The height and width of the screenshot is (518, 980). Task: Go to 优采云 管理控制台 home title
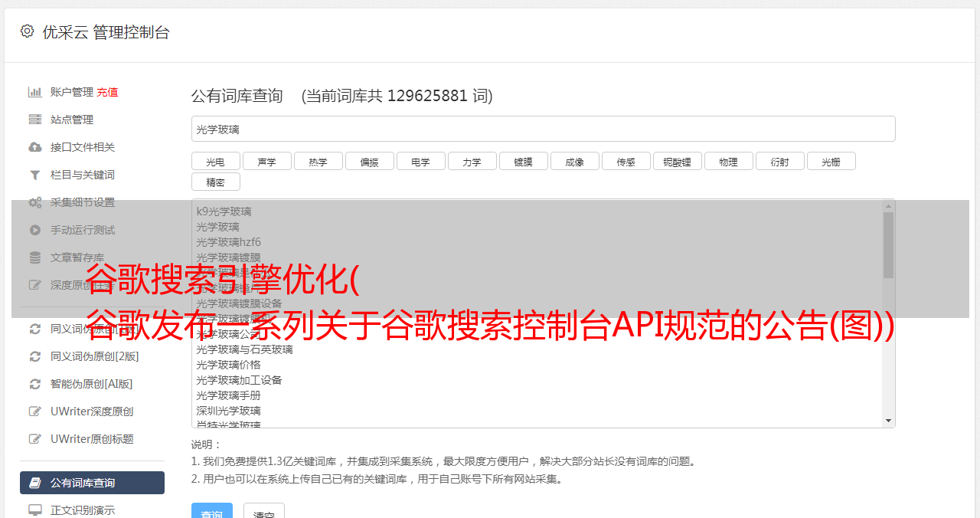[x=106, y=32]
